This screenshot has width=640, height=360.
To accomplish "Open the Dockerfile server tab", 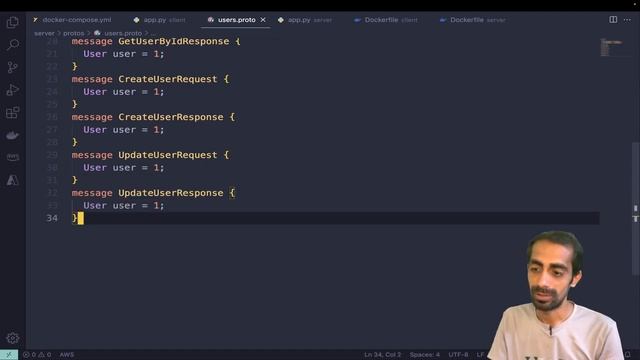I will (x=473, y=20).
